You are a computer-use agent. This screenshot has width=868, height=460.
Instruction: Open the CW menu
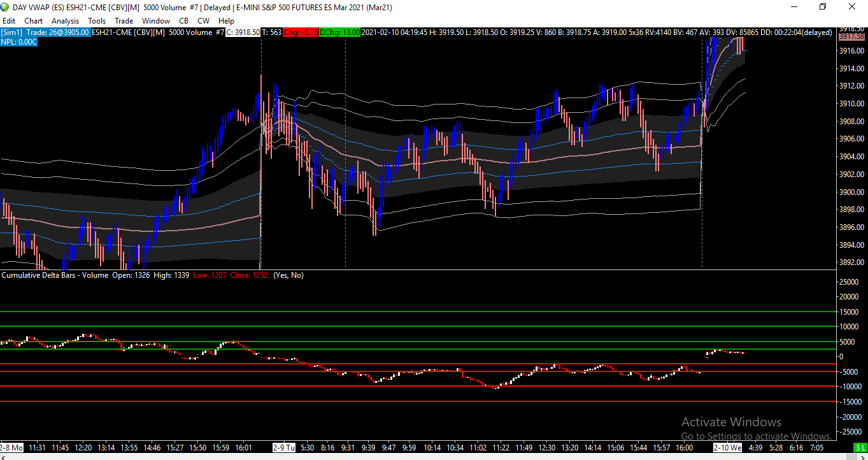tap(204, 21)
